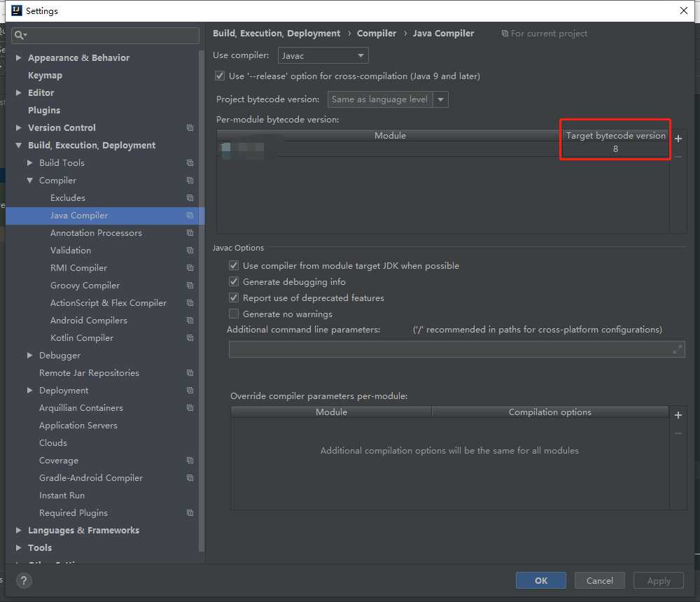Click the Compilation options column header

pyautogui.click(x=550, y=412)
